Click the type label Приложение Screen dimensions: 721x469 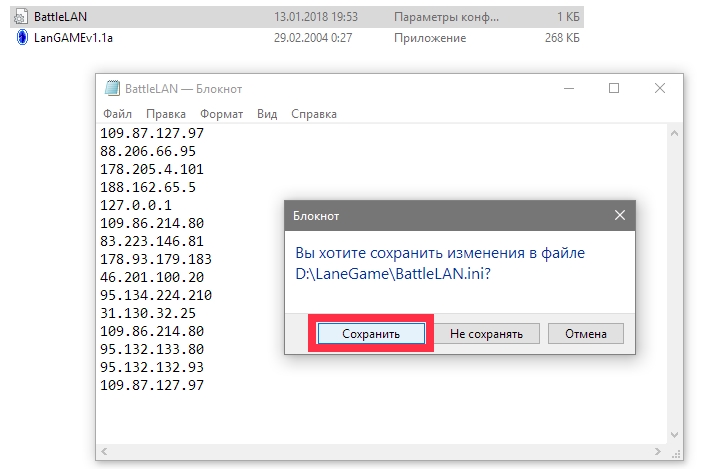click(x=430, y=38)
